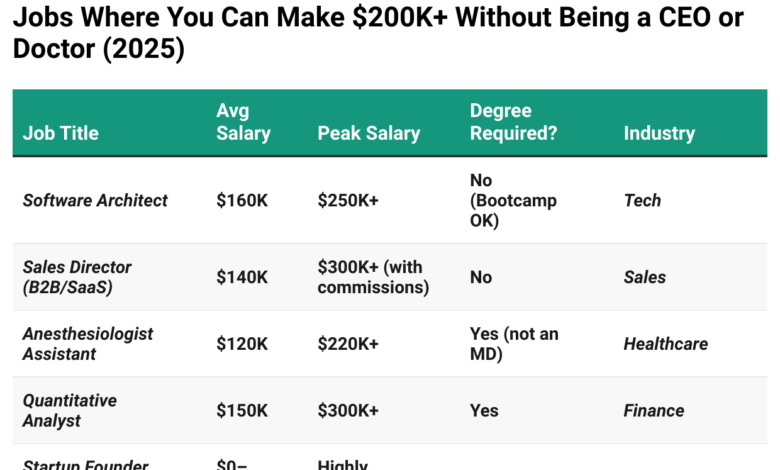Select the Anesthesiologist Assistant job title cell
This screenshot has width=780, height=470.
pos(88,343)
